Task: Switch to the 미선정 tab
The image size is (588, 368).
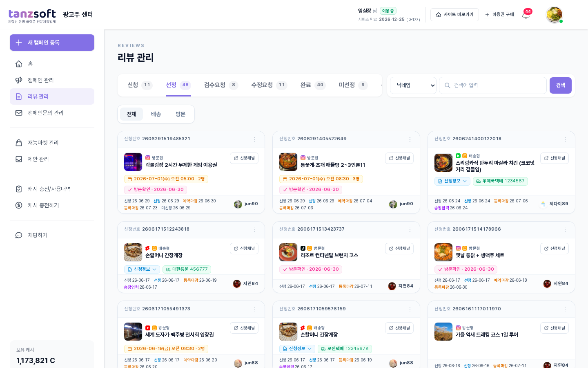Action: pyautogui.click(x=353, y=85)
